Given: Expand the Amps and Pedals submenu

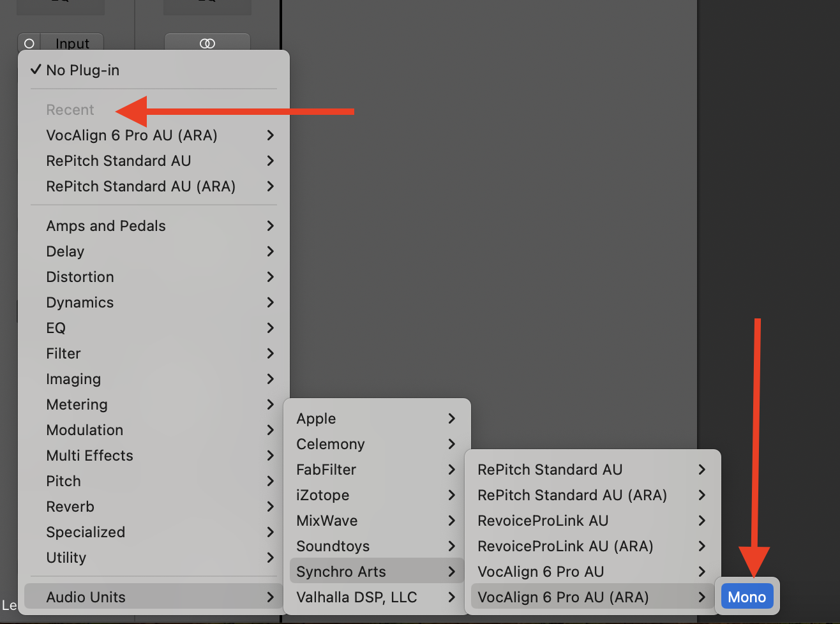Looking at the screenshot, I should (106, 226).
